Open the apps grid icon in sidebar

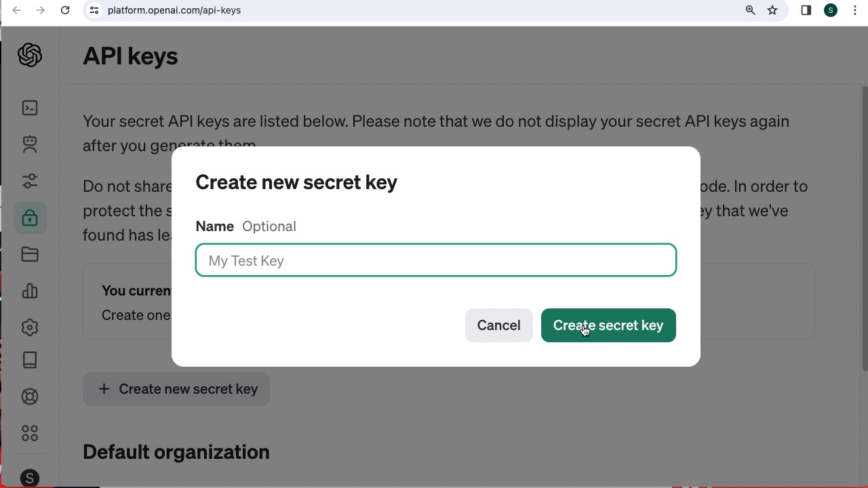coord(30,432)
